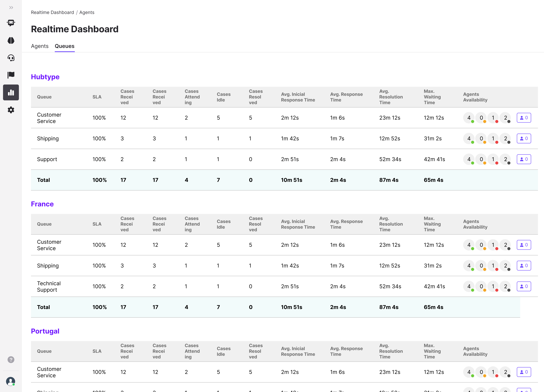The height and width of the screenshot is (392, 544).
Task: Click the help question mark icon
Action: click(x=11, y=360)
